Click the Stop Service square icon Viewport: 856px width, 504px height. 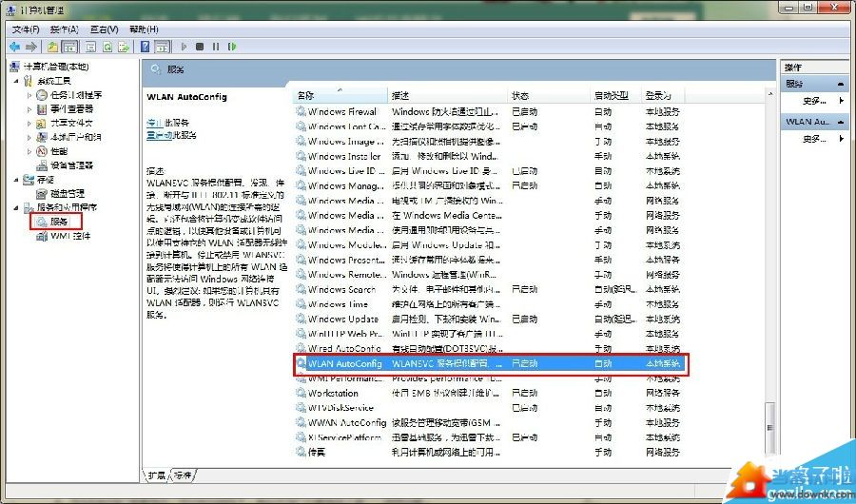(200, 47)
